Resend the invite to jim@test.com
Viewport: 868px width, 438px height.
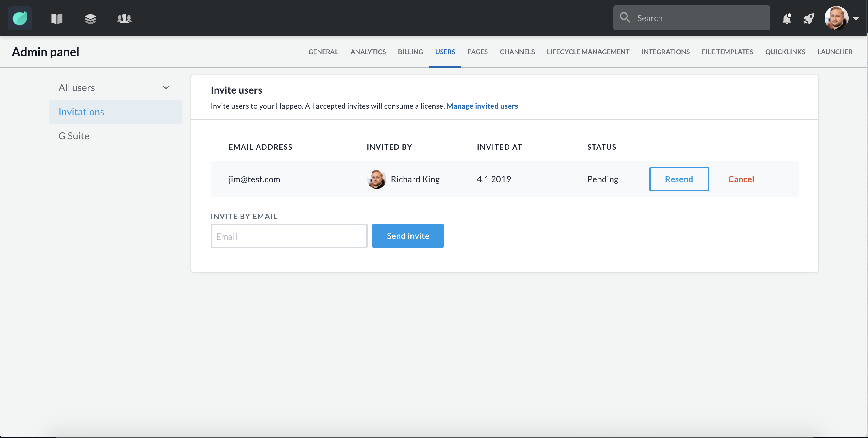679,179
